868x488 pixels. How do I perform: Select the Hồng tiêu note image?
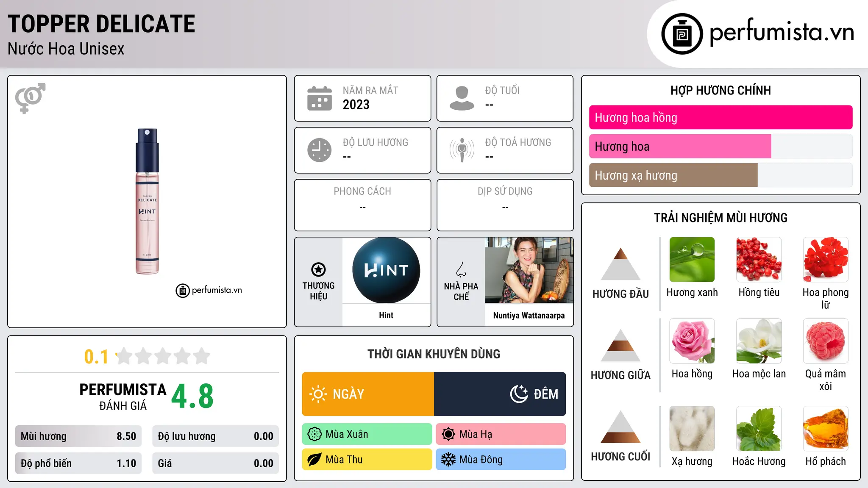(759, 260)
